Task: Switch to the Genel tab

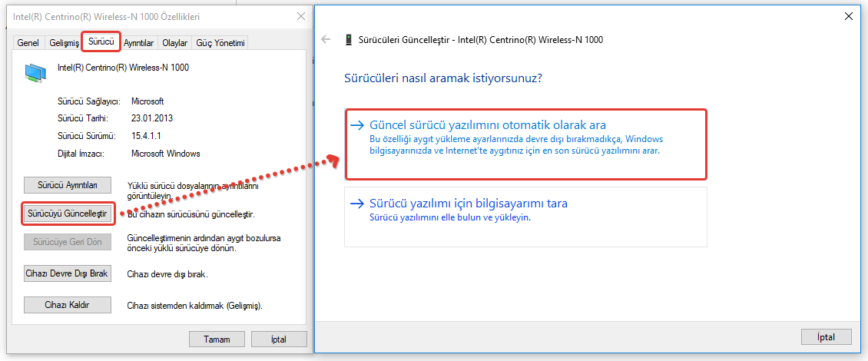Action: click(28, 43)
